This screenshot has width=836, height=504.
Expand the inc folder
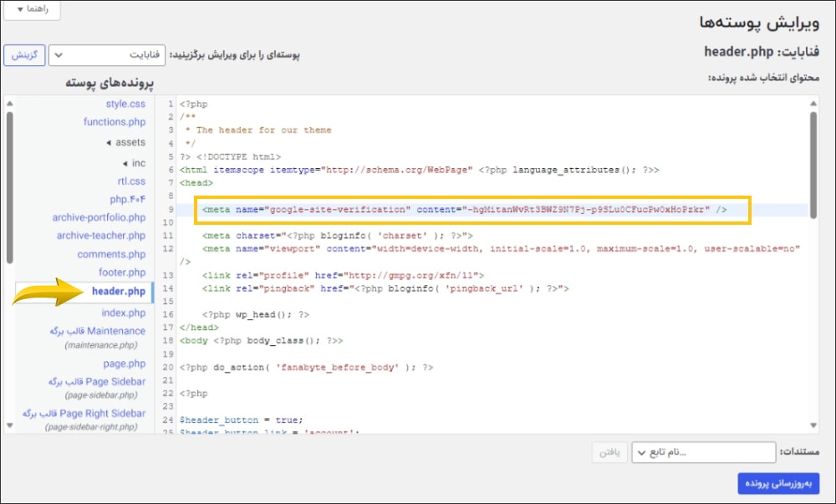pyautogui.click(x=135, y=163)
